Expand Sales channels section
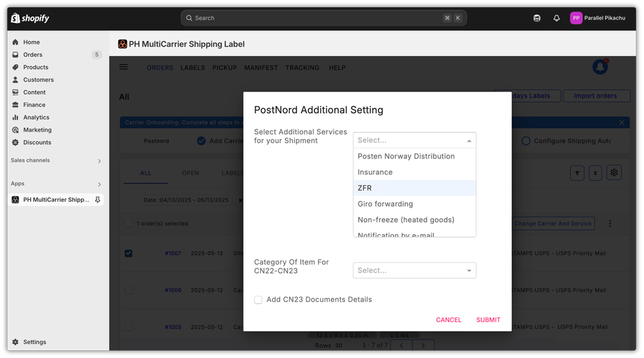This screenshot has height=358, width=644. 99,161
